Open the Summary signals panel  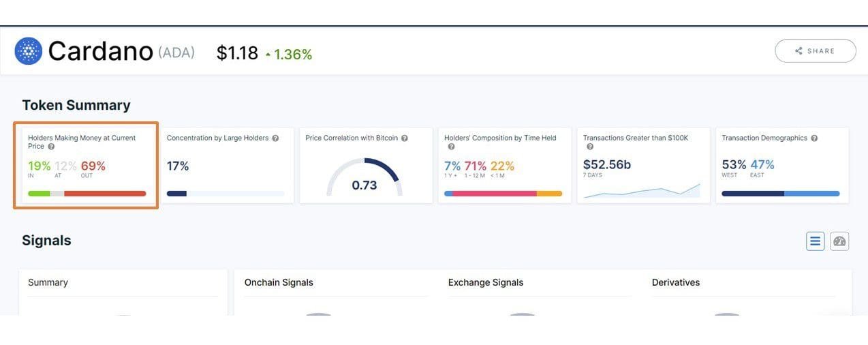click(48, 282)
